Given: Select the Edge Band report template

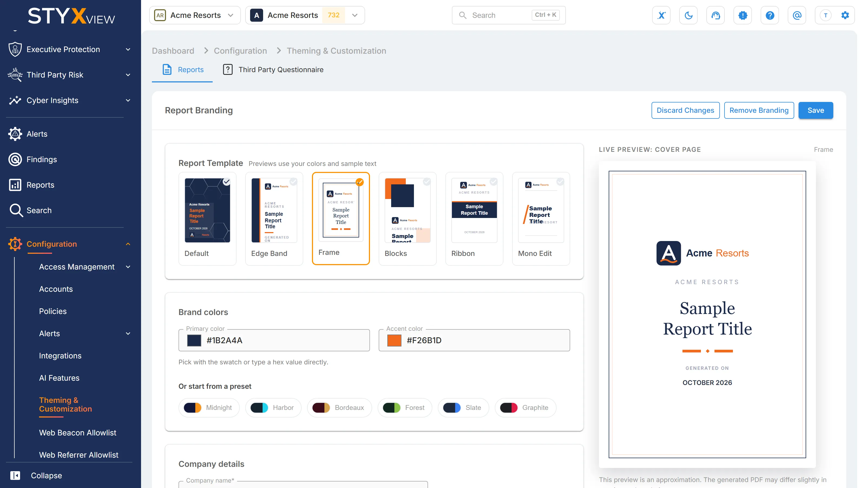Looking at the screenshot, I should point(274,219).
